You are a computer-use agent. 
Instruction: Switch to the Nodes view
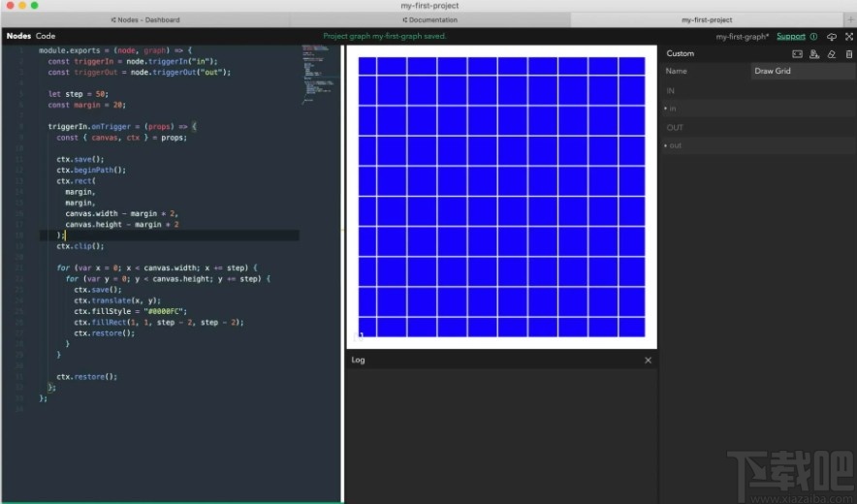18,36
